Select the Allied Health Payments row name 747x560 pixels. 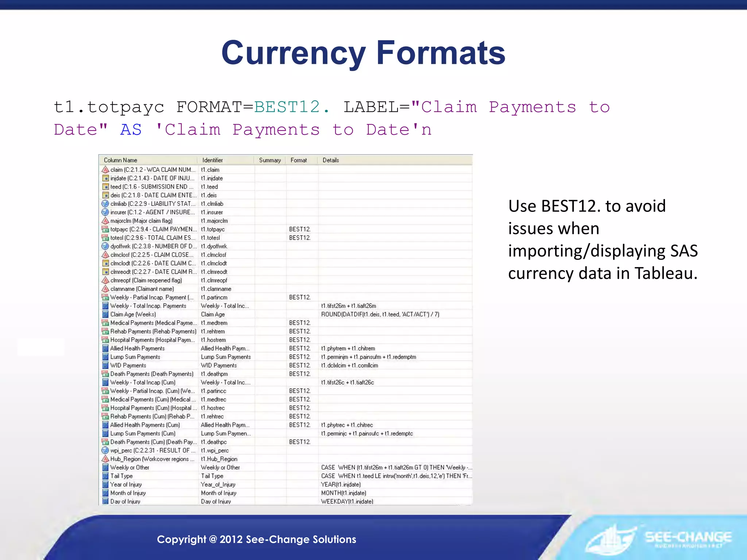tap(138, 349)
